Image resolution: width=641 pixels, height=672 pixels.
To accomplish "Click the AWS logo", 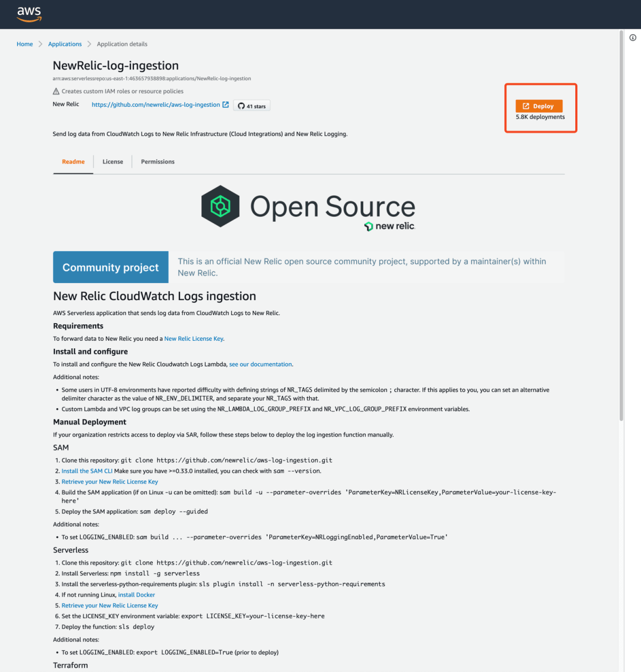I will pos(29,14).
